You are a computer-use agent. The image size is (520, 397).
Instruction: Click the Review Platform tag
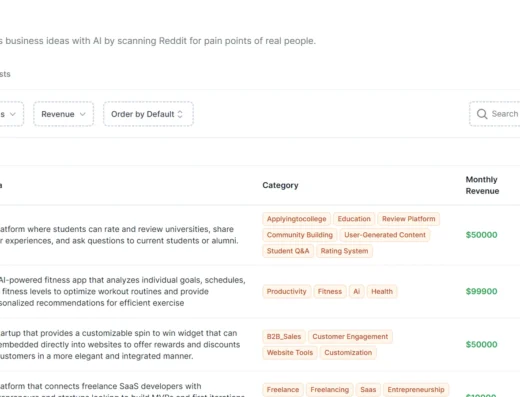[x=409, y=219]
